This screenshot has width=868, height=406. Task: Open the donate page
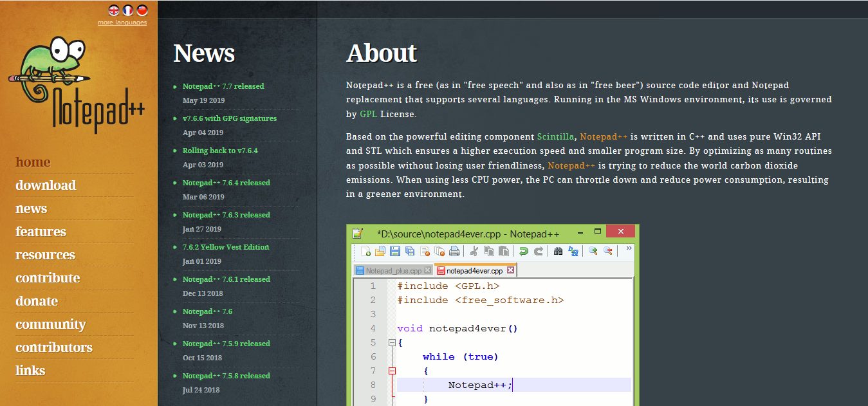(37, 301)
